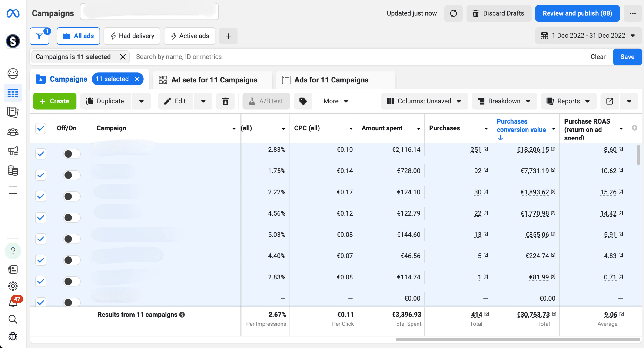Toggle on the first campaign switch
The image size is (644, 348).
72,154
